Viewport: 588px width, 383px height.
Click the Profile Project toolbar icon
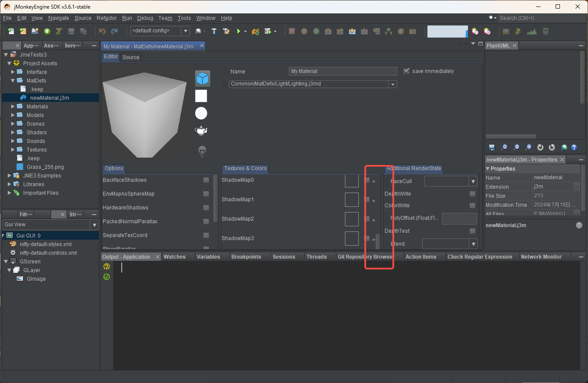268,31
